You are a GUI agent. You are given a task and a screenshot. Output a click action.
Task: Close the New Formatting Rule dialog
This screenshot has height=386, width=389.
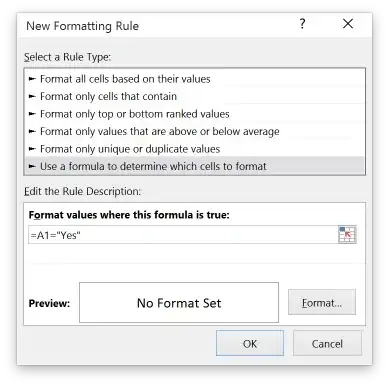[x=348, y=24]
